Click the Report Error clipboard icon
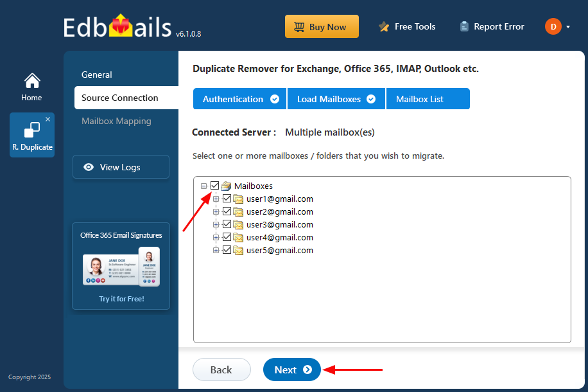Viewport: 588px width, 392px height. pos(465,27)
